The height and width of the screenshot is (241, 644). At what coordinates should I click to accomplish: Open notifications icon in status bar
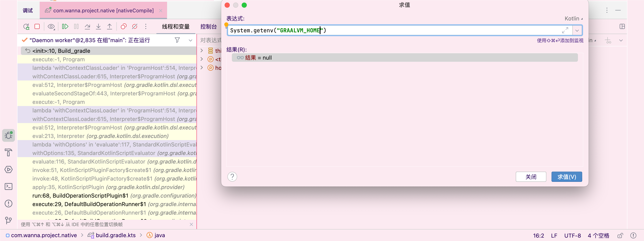633,235
